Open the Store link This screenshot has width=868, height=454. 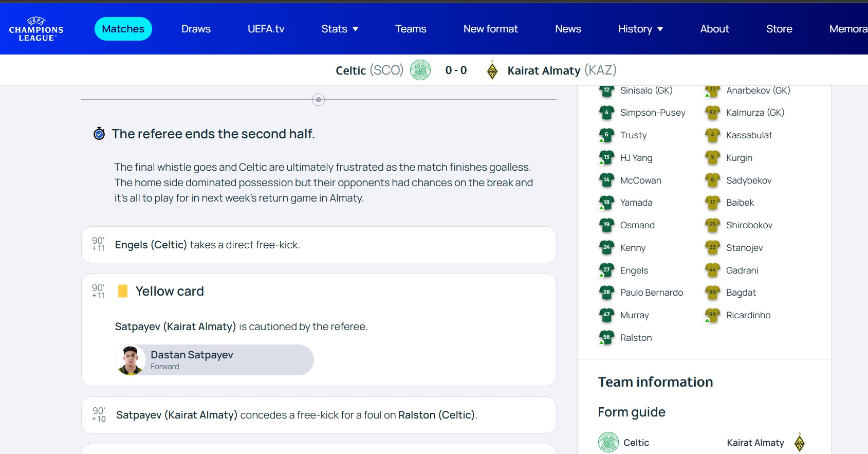coord(779,29)
